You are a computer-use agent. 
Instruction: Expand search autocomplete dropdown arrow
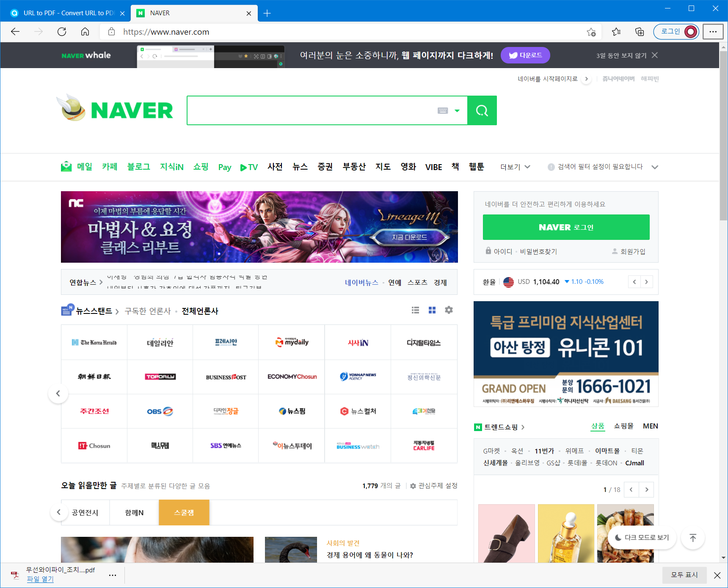click(457, 111)
